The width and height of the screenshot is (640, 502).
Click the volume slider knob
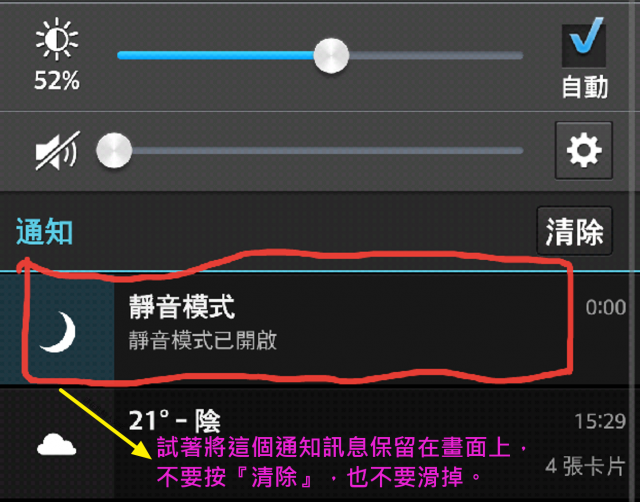114,150
